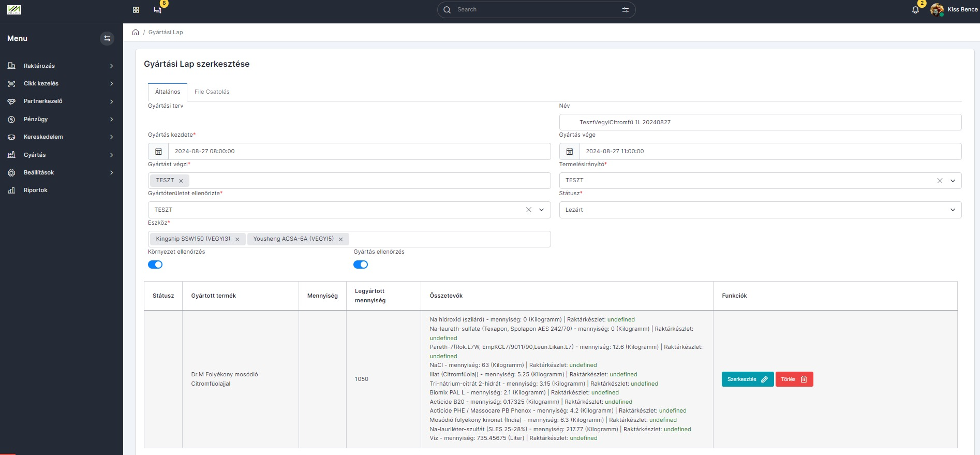Click the Raktározás warehouse icon
Screen dimensions: 980x455
point(11,66)
